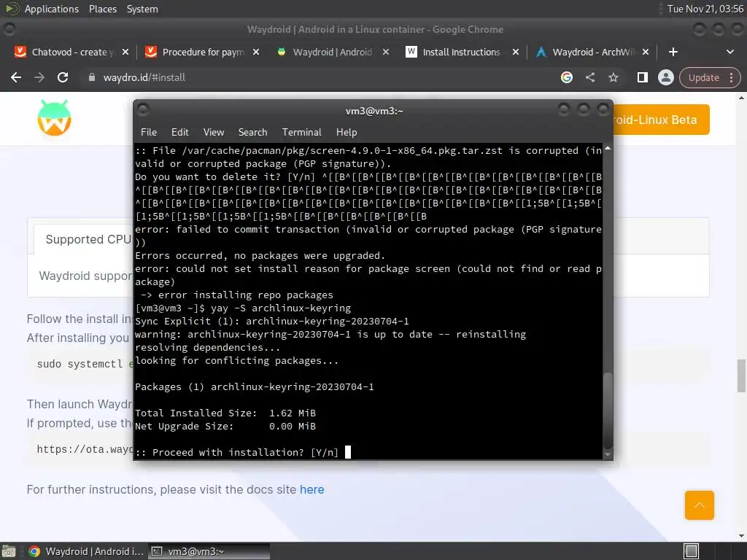Screen dimensions: 747x560
Task: Go back with Chrome back arrow
Action: (16, 77)
